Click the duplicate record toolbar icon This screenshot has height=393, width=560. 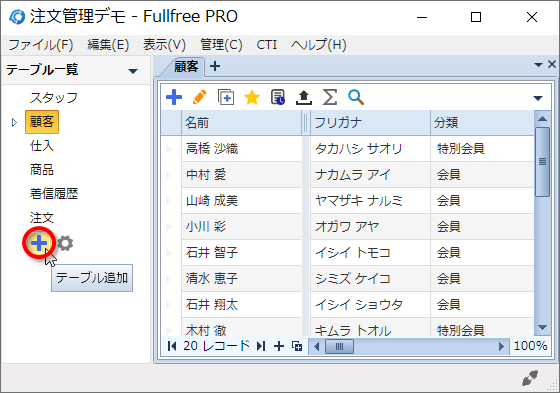pos(226,97)
